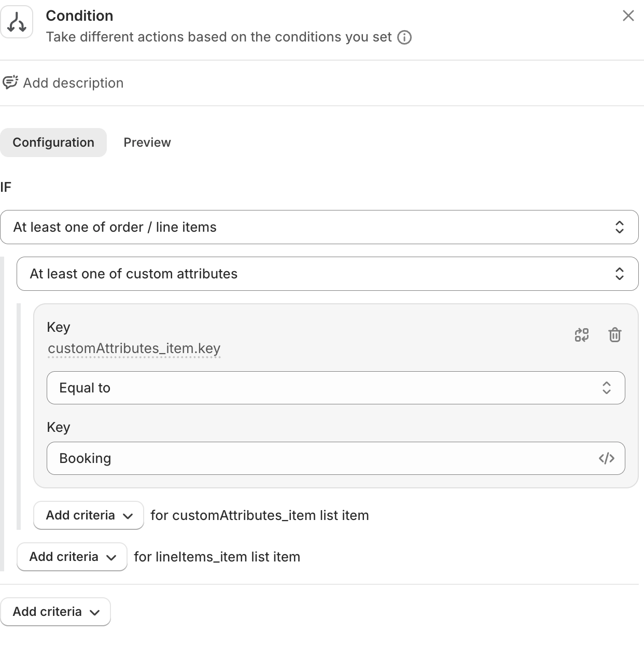Click the Add description link
The width and height of the screenshot is (644, 647).
tap(73, 83)
